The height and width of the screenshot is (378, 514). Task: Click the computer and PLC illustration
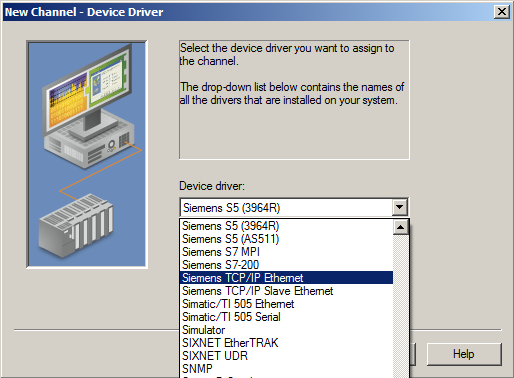tap(87, 154)
